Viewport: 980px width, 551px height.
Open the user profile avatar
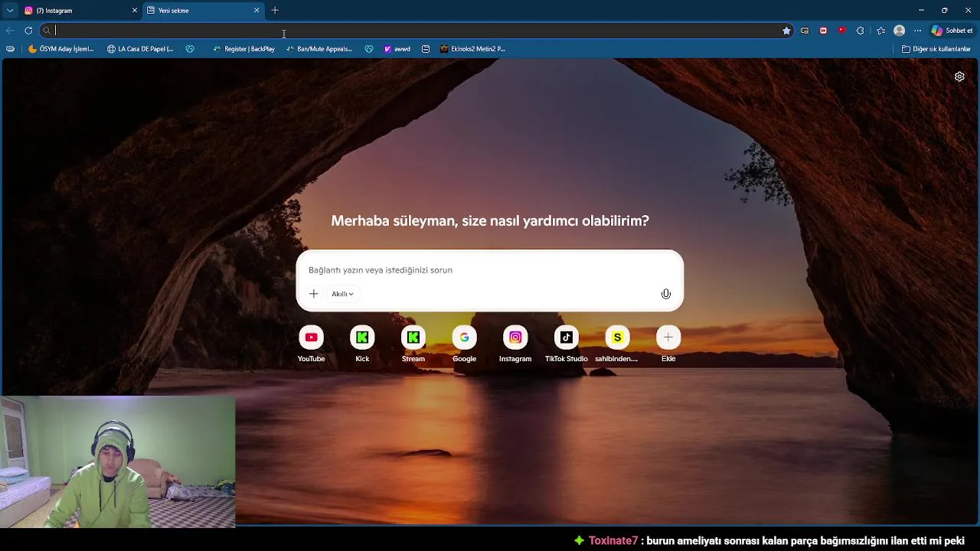click(x=900, y=31)
